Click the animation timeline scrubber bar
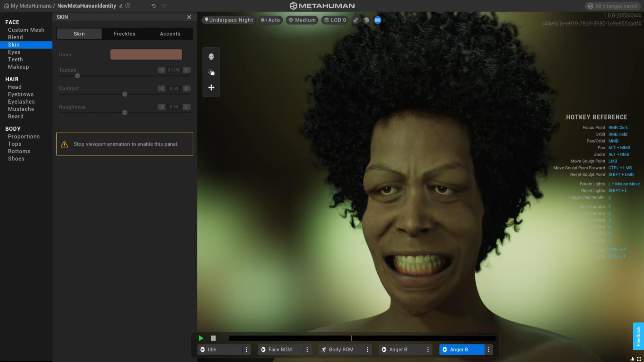The height and width of the screenshot is (362, 644). 362,338
